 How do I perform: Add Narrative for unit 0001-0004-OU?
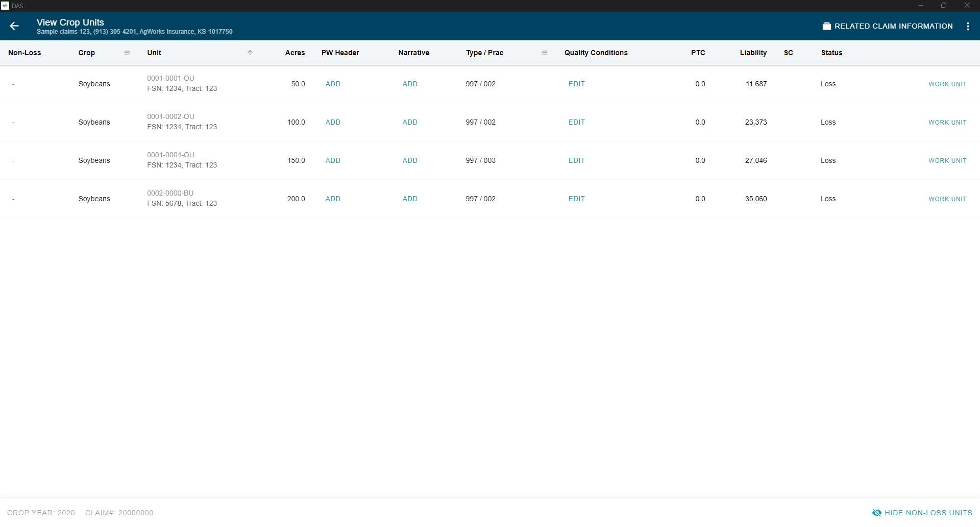[410, 160]
